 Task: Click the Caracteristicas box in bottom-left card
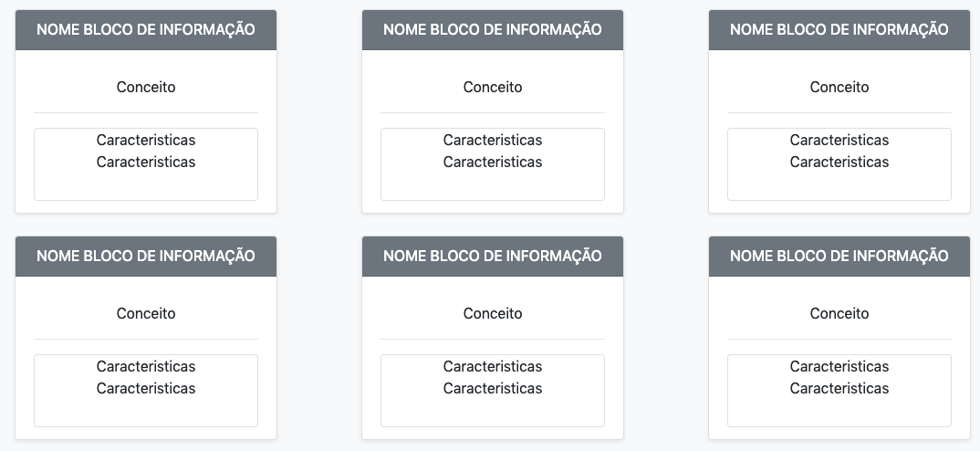point(146,409)
